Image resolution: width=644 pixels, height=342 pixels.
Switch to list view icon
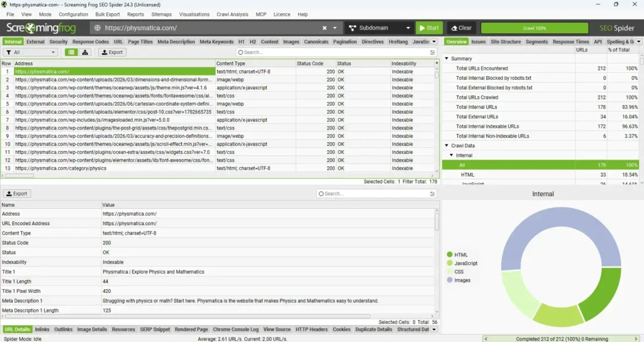coord(72,52)
